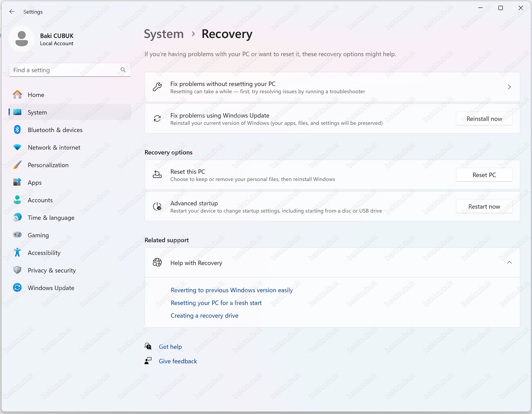Screen dimensions: 532x414
Task: Click the Advanced startup power icon
Action: 157,206
